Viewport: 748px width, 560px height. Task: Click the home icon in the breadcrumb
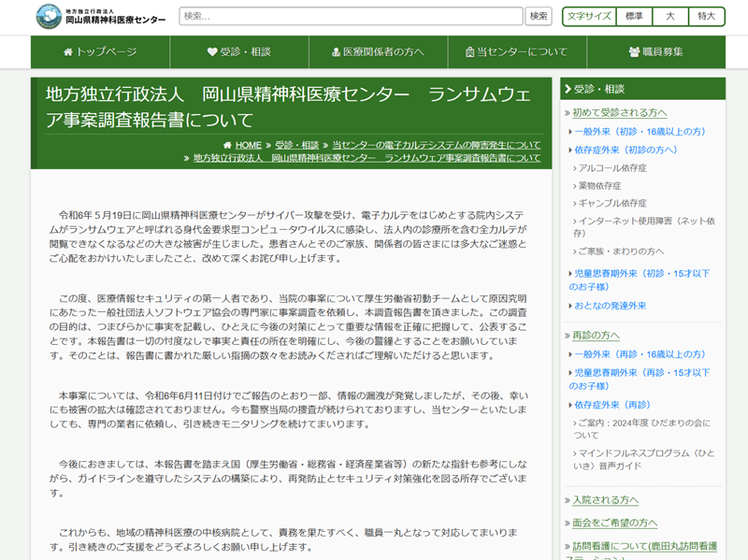(x=227, y=145)
